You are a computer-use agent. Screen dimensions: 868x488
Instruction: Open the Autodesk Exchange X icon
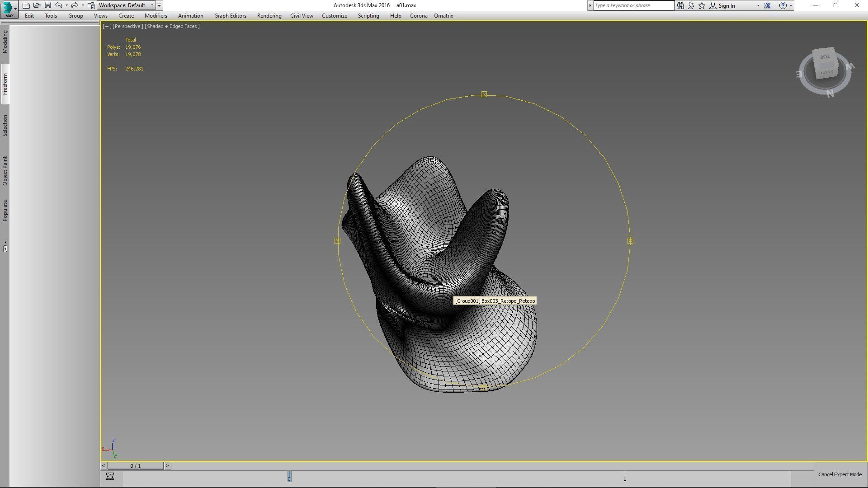[767, 5]
